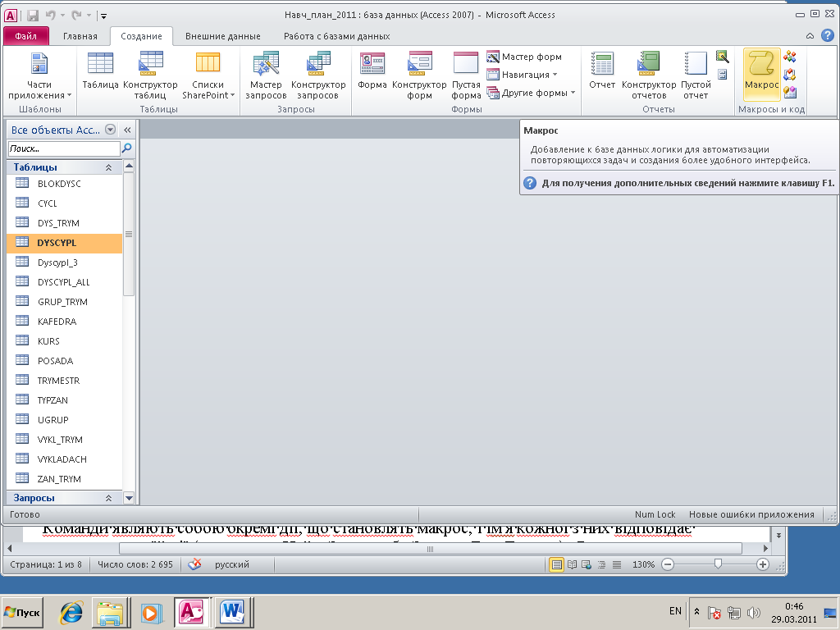Click the Module icon next to Макрос

790,57
